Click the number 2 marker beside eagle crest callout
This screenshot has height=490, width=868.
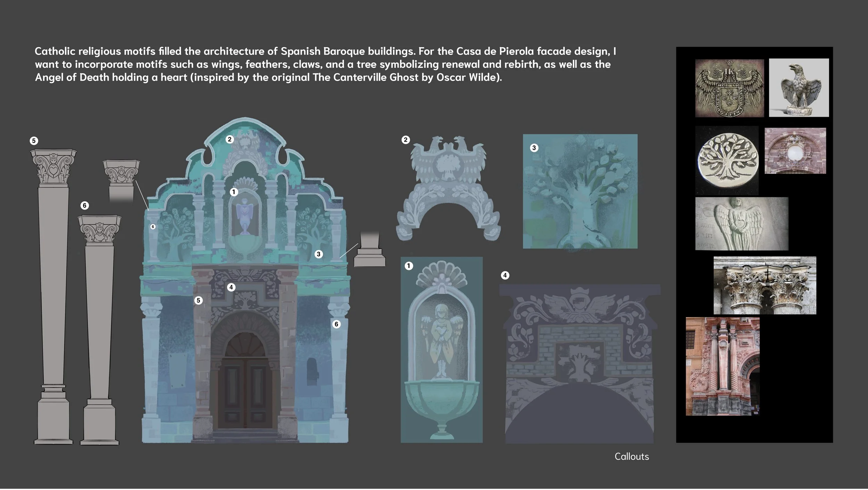pos(406,140)
